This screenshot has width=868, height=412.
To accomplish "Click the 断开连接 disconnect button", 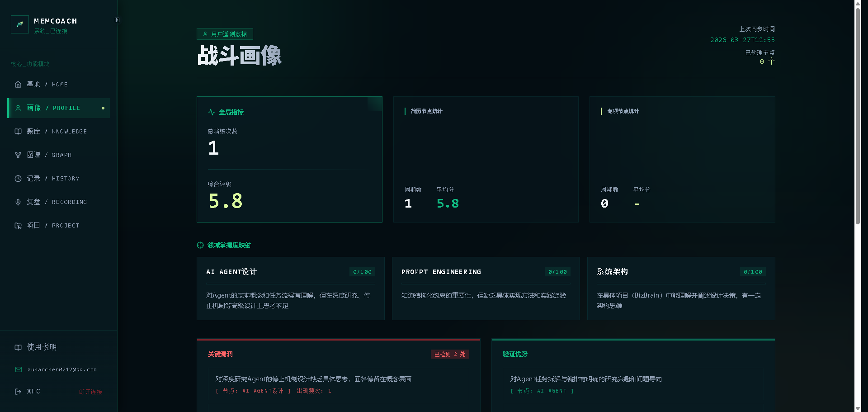I will [90, 392].
